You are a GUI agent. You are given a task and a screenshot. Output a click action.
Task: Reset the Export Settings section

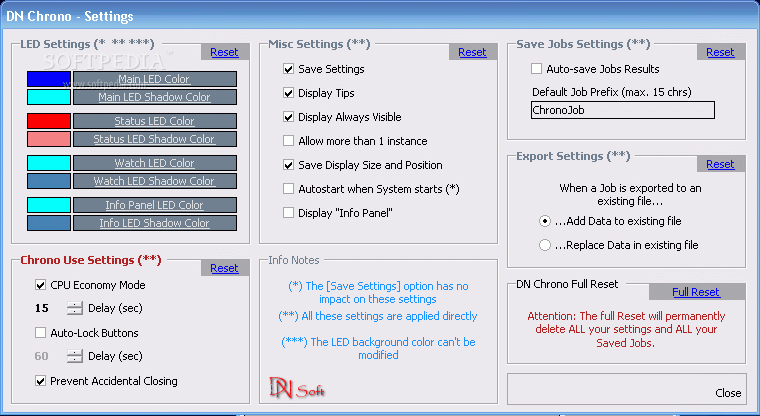[720, 164]
